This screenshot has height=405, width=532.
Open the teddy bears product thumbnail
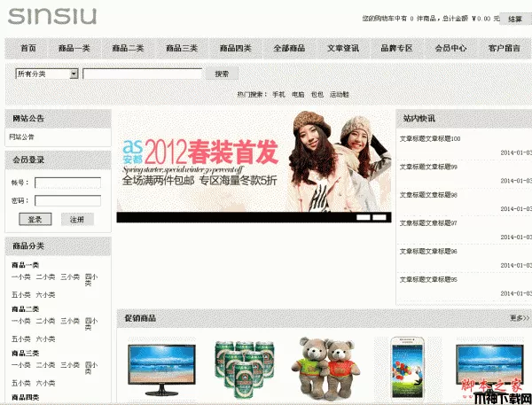point(325,369)
